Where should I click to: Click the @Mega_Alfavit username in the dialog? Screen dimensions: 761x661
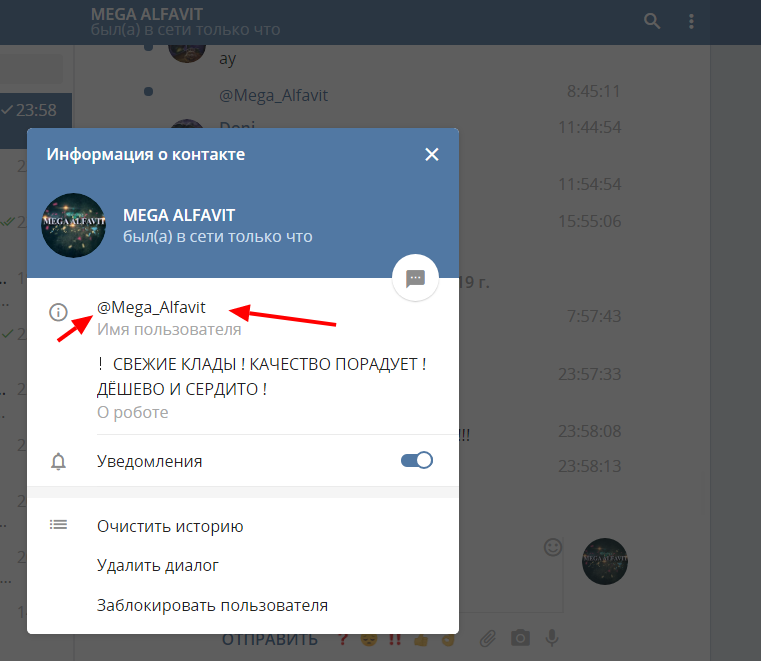[x=151, y=307]
